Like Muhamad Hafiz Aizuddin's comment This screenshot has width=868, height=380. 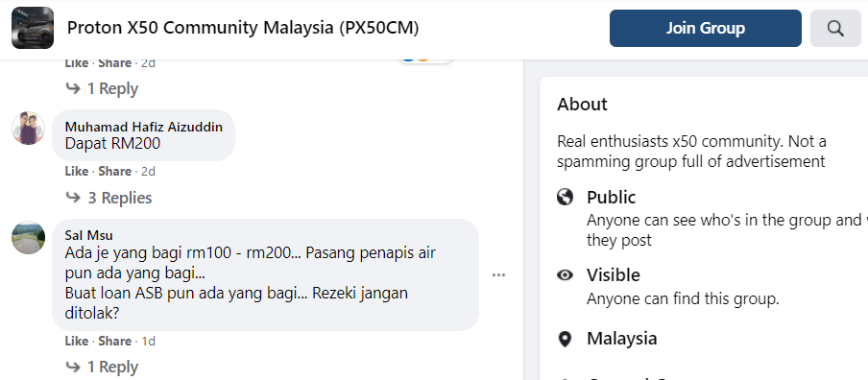tap(77, 172)
